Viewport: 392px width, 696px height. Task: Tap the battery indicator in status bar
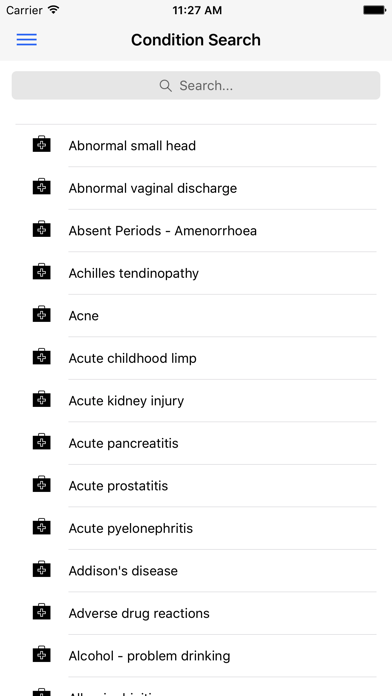point(374,10)
